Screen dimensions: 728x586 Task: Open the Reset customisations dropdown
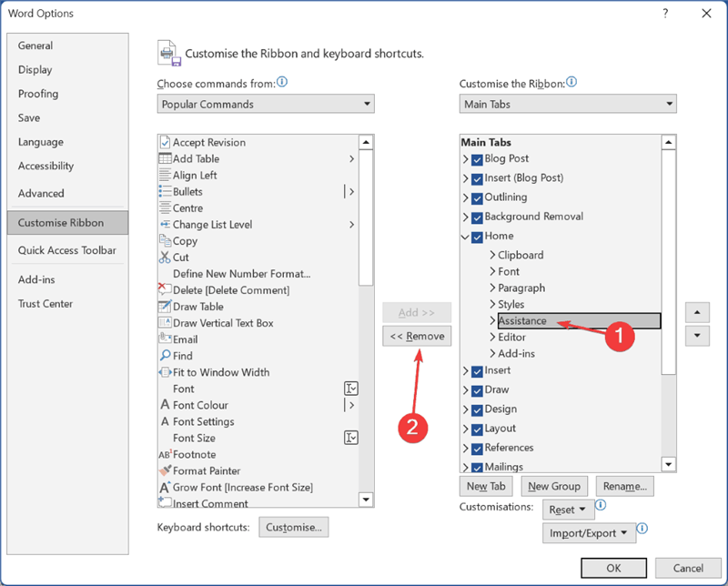tap(568, 510)
